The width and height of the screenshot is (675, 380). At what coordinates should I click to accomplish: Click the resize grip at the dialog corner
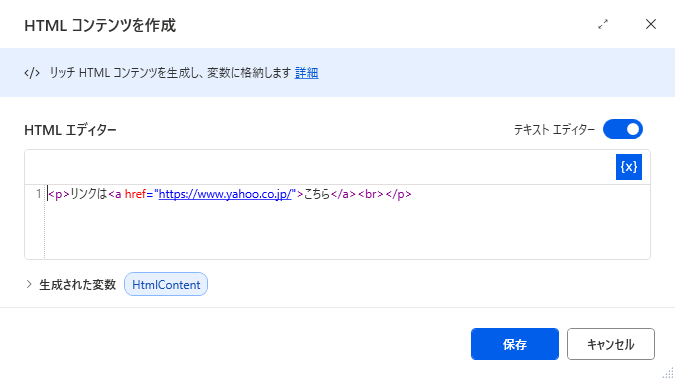click(668, 372)
